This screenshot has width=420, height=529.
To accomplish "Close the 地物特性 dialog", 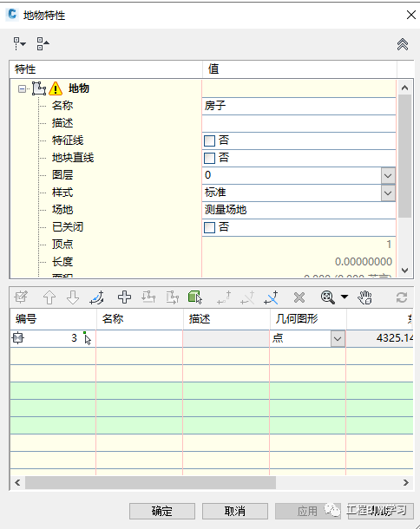I will (410, 15).
